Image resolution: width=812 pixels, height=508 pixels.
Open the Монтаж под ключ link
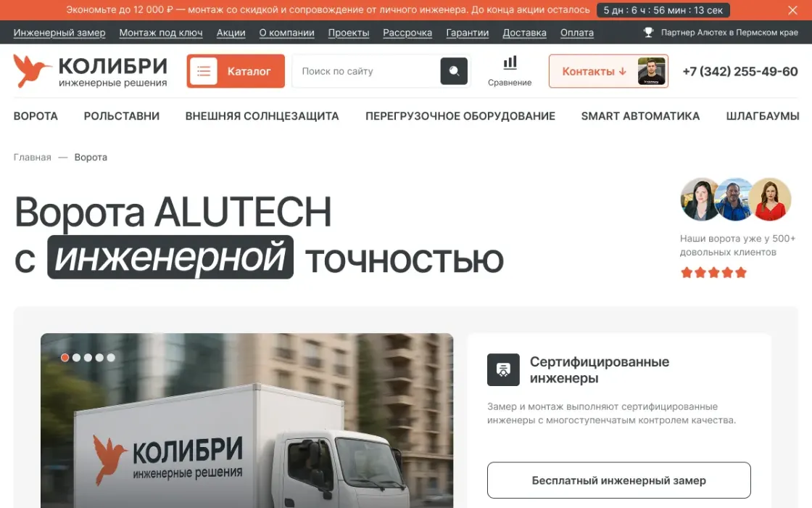160,33
